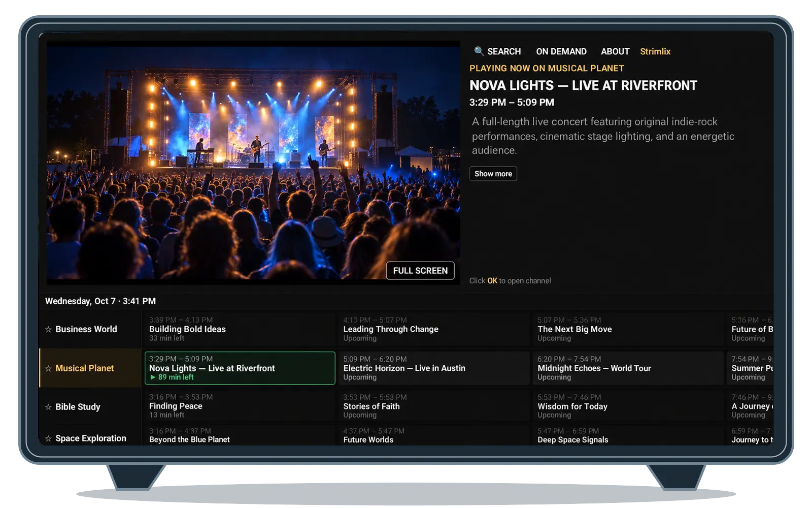This screenshot has height=508, width=812.
Task: Star the Bible Study channel
Action: coord(48,407)
